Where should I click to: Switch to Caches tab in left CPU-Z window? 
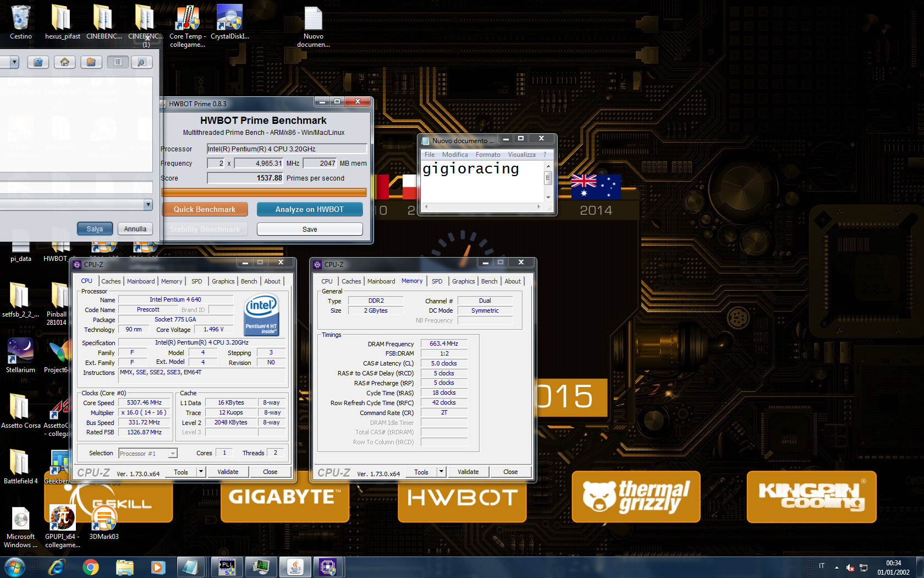111,281
